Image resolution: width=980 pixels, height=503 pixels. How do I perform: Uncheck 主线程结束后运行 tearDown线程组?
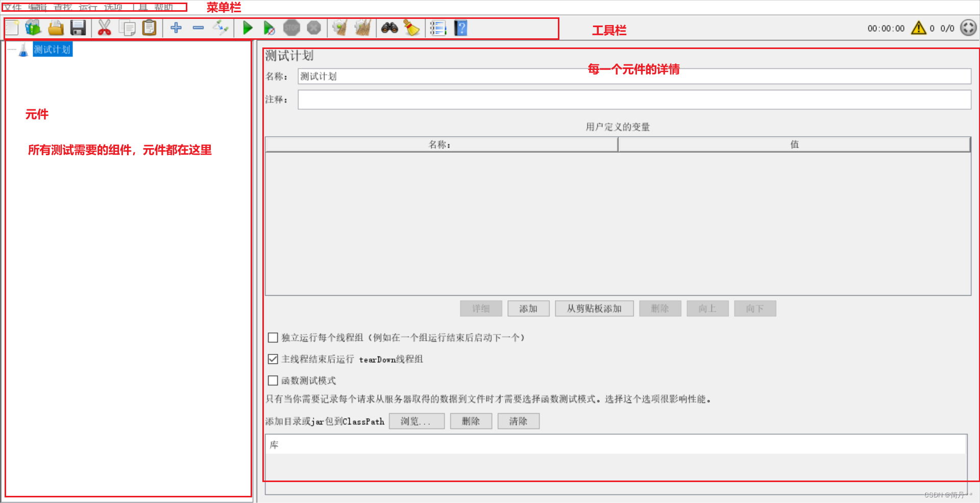click(x=273, y=359)
